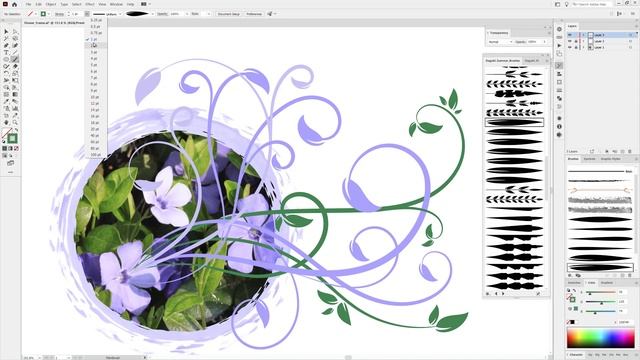The width and height of the screenshot is (640, 360).
Task: Hide Layer 1 with eye icon
Action: tap(570, 47)
